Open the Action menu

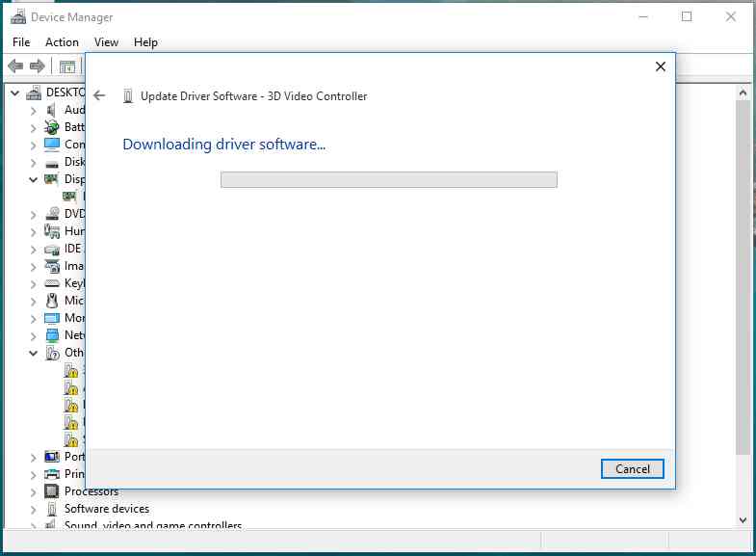coord(62,42)
